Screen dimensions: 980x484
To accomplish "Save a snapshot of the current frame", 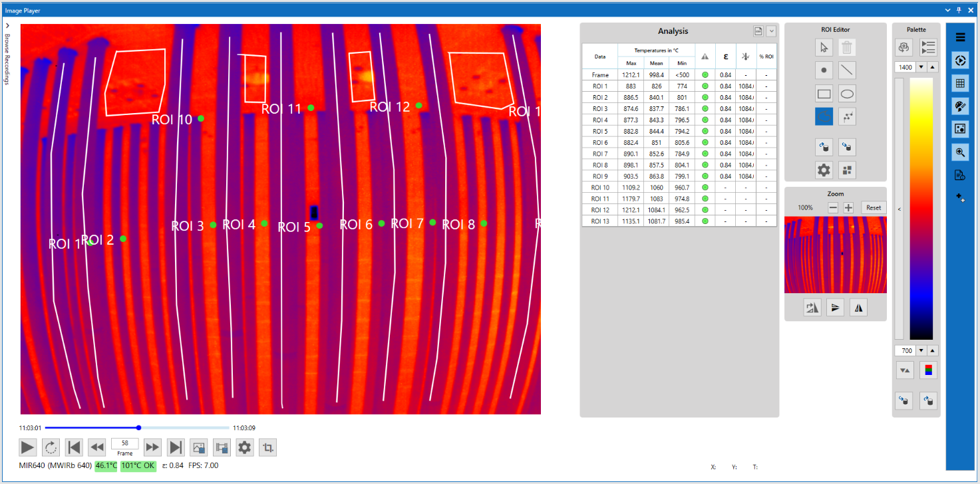I will coord(198,447).
